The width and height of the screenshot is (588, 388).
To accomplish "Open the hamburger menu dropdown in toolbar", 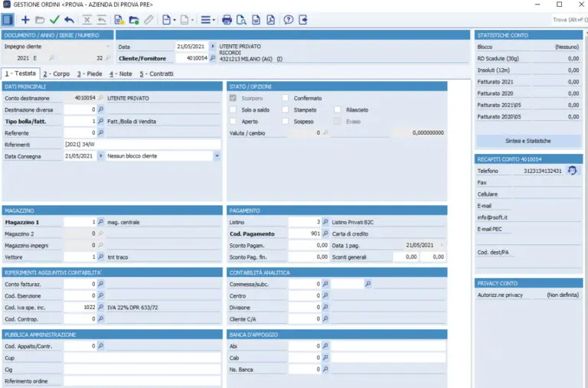I will tap(207, 20).
